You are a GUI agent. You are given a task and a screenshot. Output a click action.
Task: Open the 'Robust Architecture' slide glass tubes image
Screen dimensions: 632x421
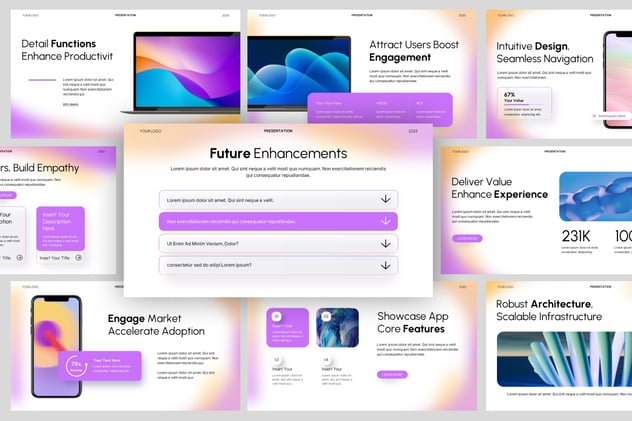564,359
